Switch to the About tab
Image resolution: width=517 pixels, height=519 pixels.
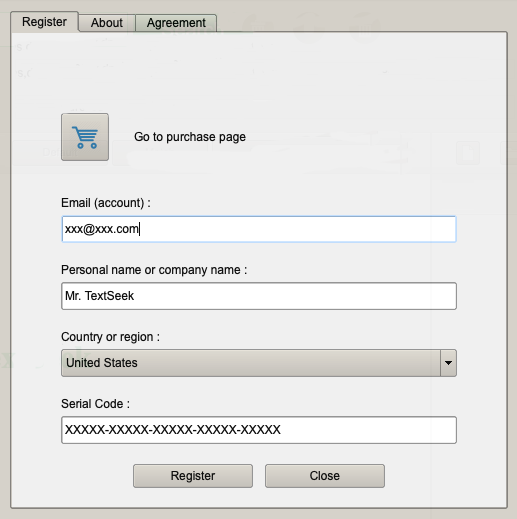click(x=107, y=23)
